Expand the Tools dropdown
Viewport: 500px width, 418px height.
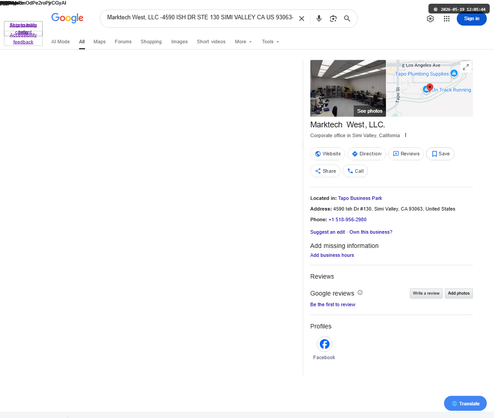coord(270,42)
